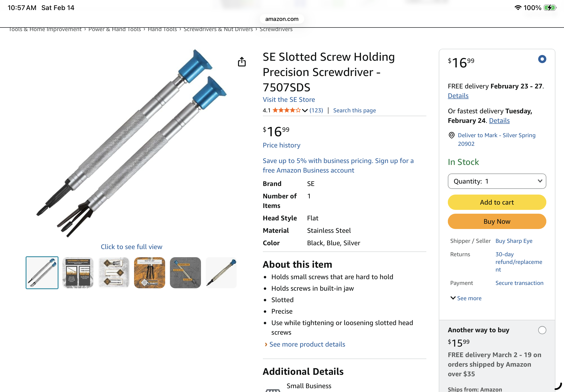View the orange built-in jaw thumbnail
The width and height of the screenshot is (564, 392).
(150, 273)
